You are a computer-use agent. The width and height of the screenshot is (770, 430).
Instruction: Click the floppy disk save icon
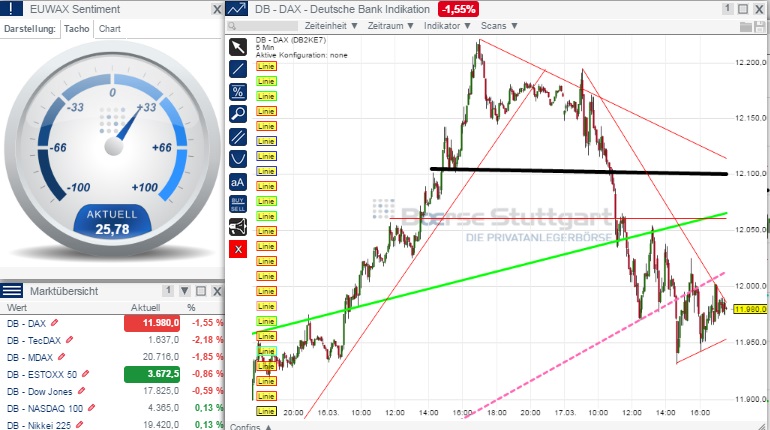760,27
